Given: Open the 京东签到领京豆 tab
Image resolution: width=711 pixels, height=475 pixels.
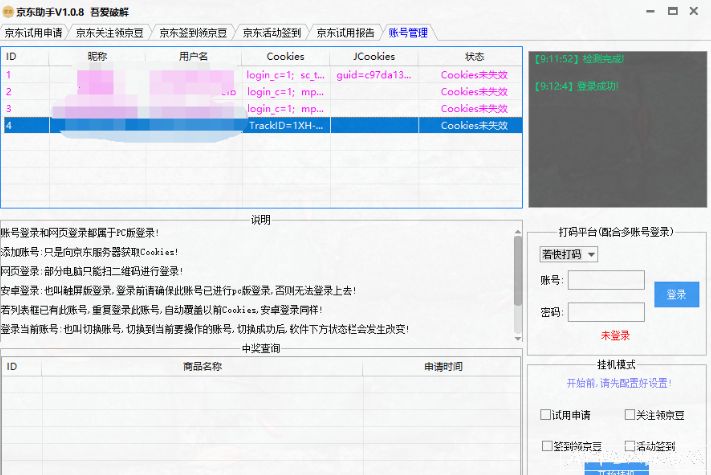Looking at the screenshot, I should pyautogui.click(x=193, y=33).
